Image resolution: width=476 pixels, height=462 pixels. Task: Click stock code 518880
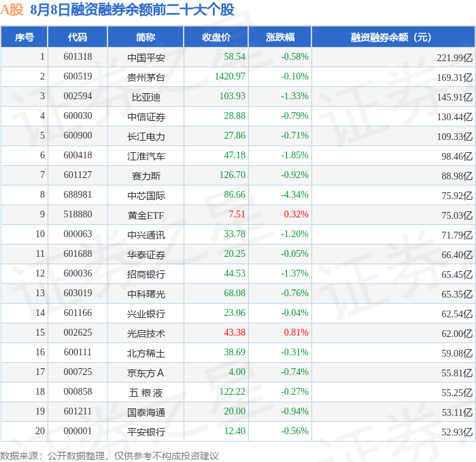point(78,214)
